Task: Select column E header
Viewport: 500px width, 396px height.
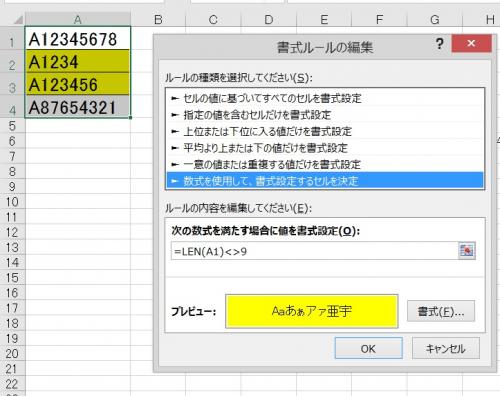Action: tap(324, 20)
